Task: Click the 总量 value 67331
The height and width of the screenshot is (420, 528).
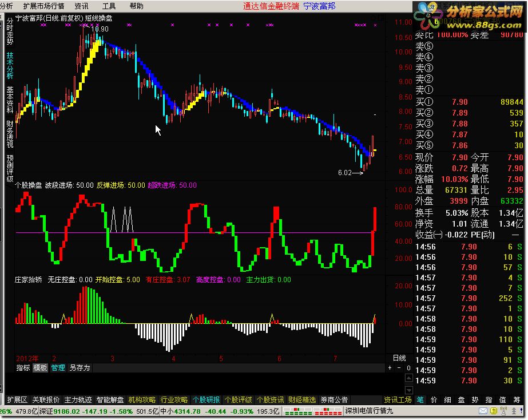Action: point(456,190)
